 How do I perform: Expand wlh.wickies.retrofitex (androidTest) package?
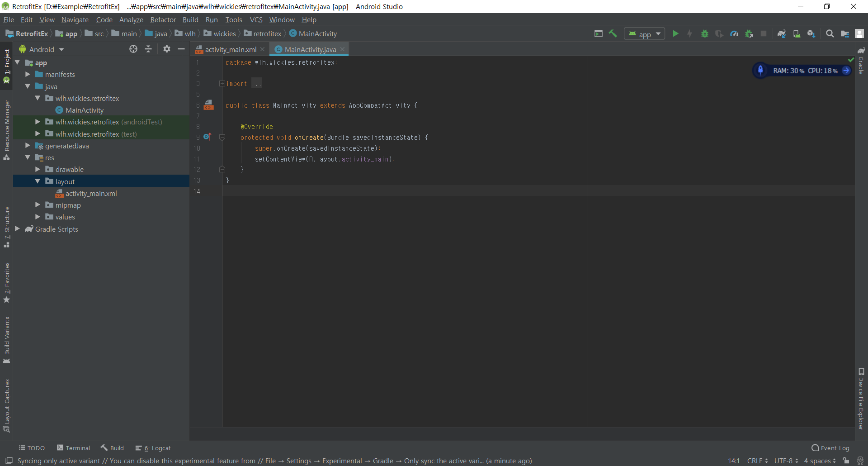point(38,122)
